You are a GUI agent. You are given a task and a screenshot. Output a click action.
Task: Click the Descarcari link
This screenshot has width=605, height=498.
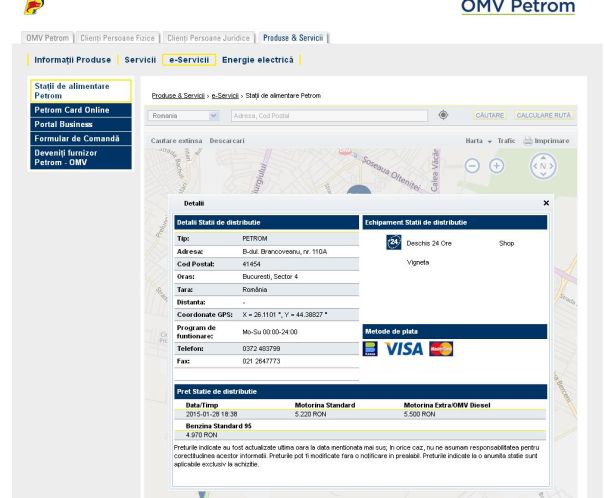227,141
